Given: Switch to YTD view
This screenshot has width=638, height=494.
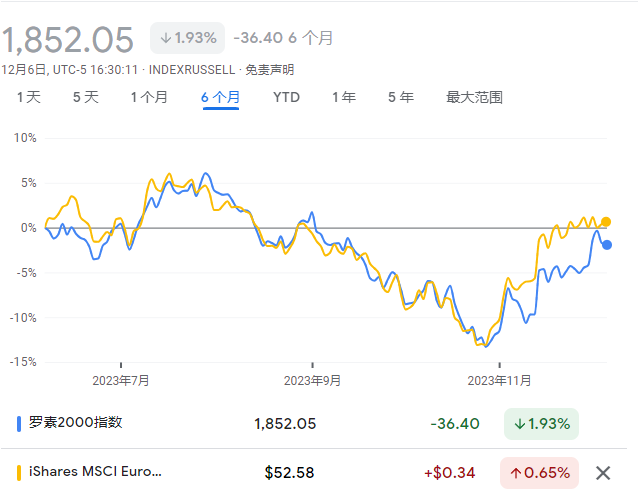Looking at the screenshot, I should pyautogui.click(x=286, y=97).
